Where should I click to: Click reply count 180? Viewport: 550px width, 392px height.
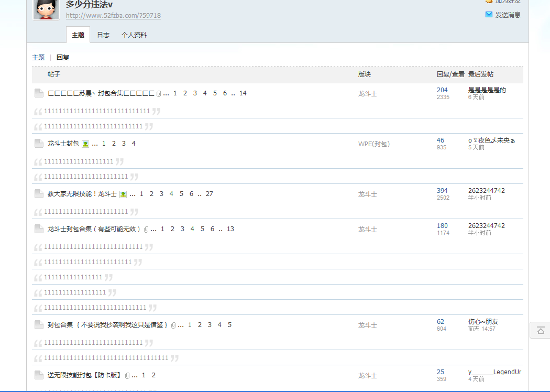point(442,226)
